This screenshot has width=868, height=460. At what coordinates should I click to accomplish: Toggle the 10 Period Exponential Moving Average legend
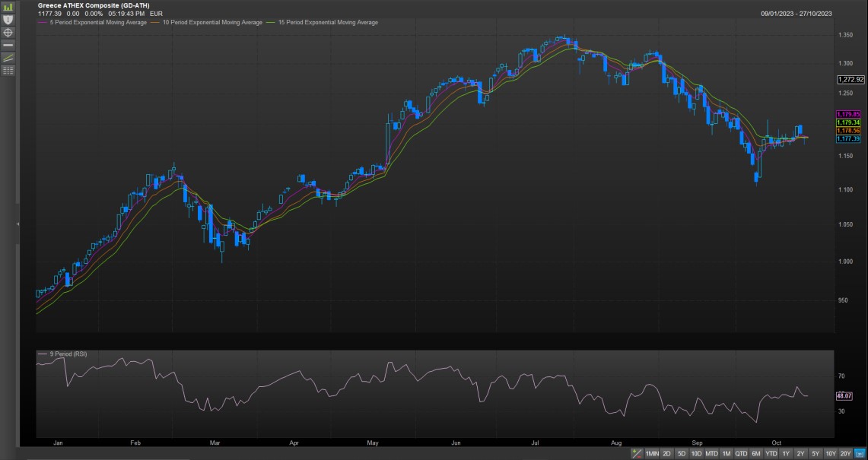coord(212,23)
